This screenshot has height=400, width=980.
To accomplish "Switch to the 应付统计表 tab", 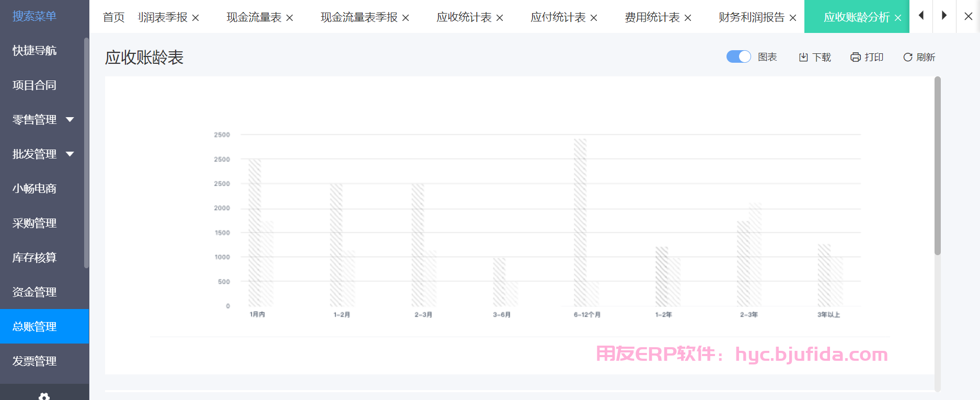I will coord(558,17).
